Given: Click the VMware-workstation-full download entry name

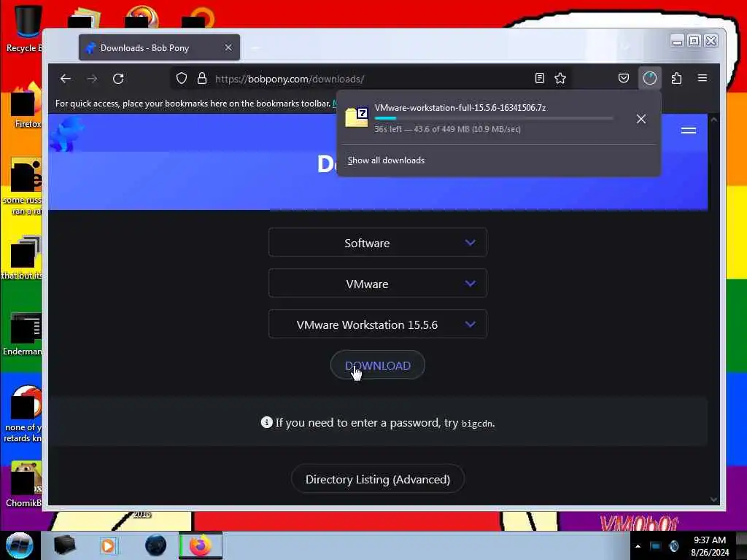Looking at the screenshot, I should [460, 108].
